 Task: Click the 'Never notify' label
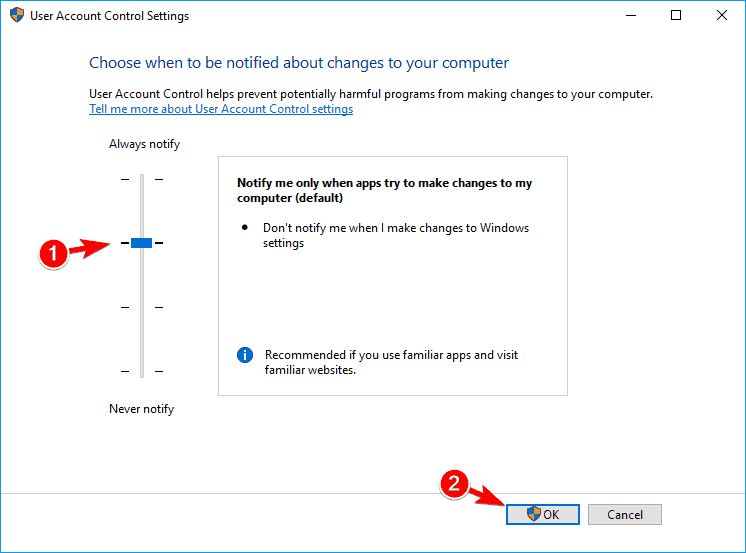point(142,409)
